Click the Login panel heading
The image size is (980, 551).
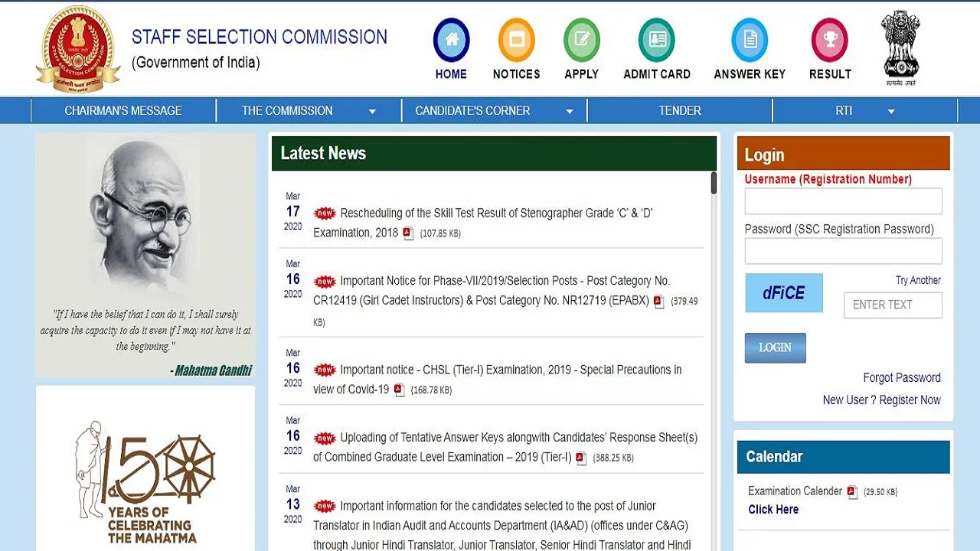[764, 155]
